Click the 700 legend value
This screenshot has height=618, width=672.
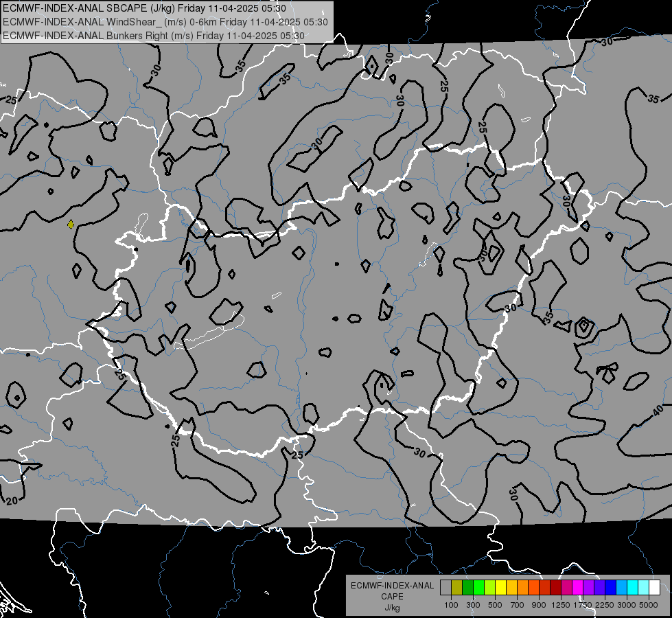click(x=518, y=605)
